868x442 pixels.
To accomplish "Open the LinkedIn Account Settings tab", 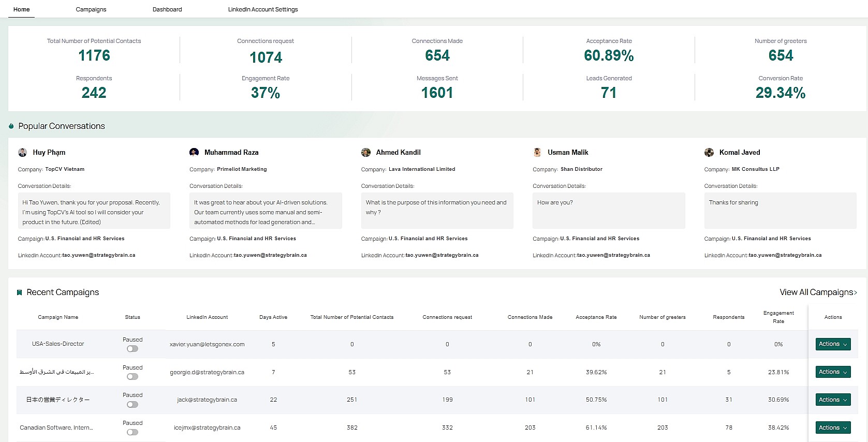I will click(263, 9).
